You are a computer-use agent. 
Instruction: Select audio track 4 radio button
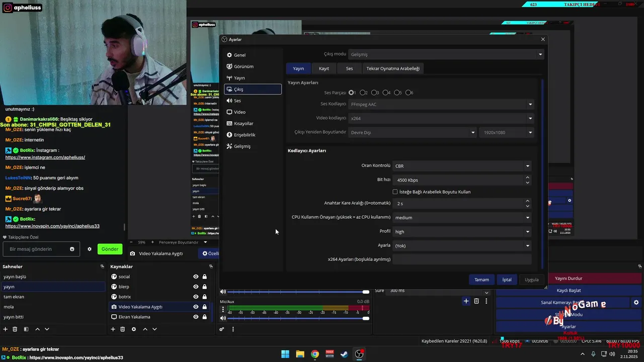point(385,93)
